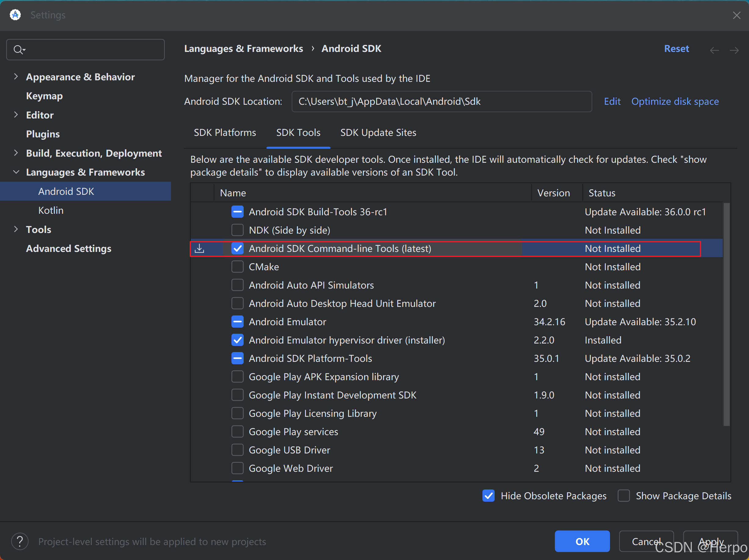Click the minus icon for Android Emulator

click(237, 322)
